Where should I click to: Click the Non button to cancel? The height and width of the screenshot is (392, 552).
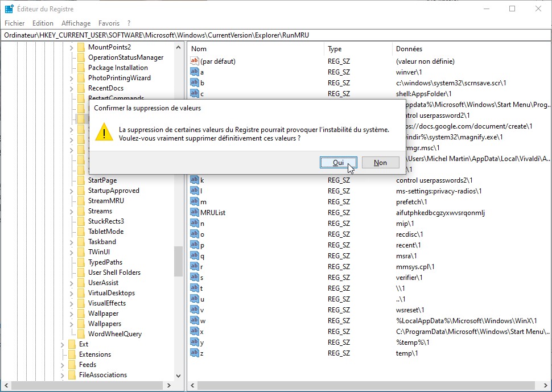click(x=380, y=162)
